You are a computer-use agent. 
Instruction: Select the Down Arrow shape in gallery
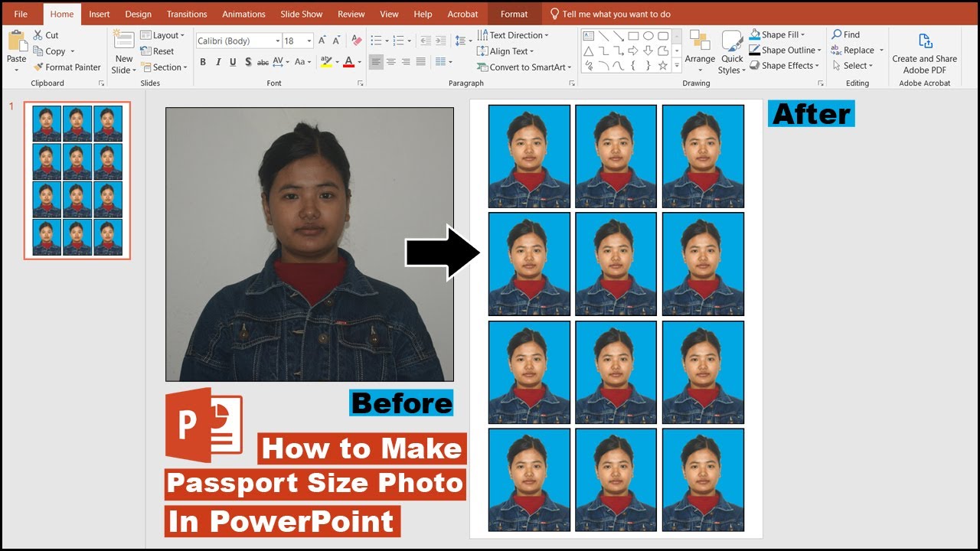pyautogui.click(x=648, y=51)
